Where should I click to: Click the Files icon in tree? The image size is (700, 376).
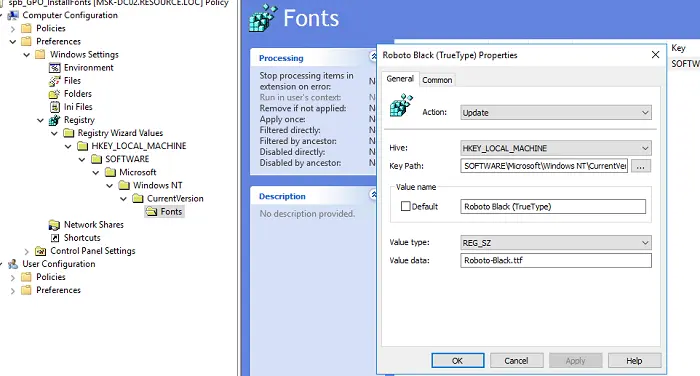pyautogui.click(x=54, y=81)
